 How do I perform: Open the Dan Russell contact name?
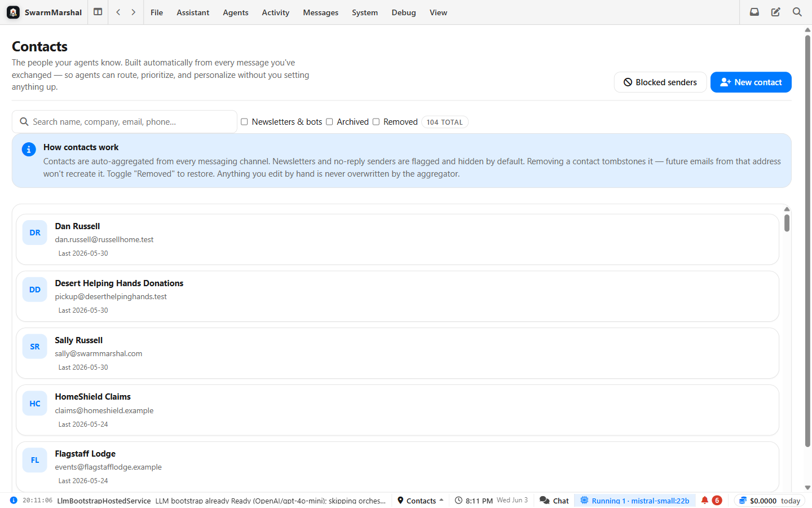(77, 226)
